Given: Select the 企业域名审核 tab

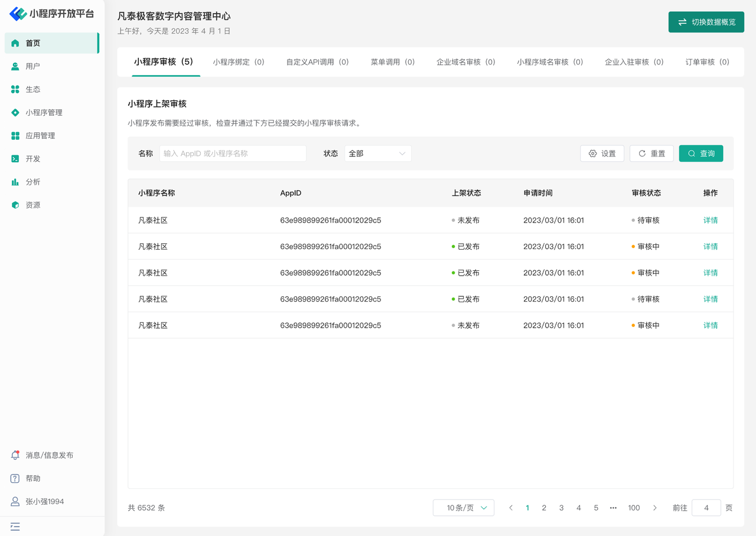Looking at the screenshot, I should [x=465, y=62].
